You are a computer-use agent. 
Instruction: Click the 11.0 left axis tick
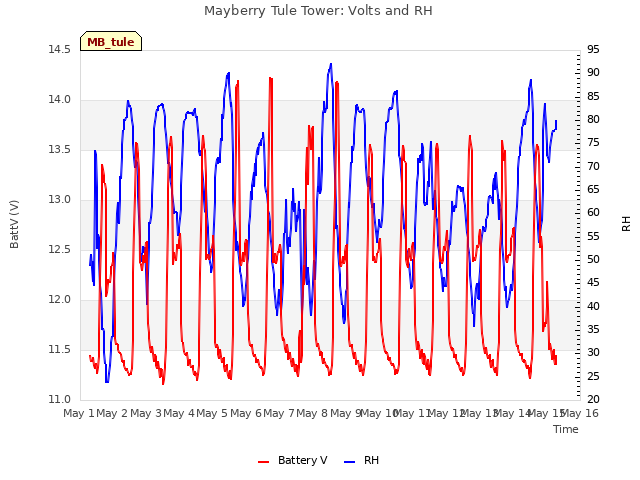click(x=60, y=400)
